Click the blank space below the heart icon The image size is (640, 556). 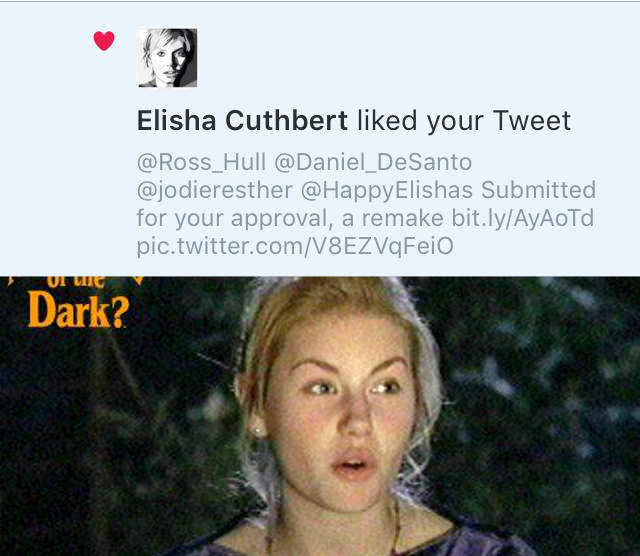click(x=104, y=163)
